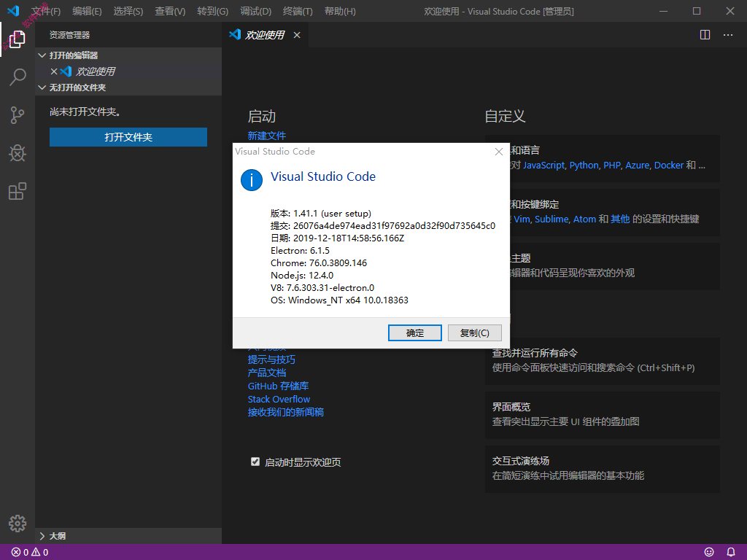Image resolution: width=747 pixels, height=560 pixels.
Task: Open notifications bell in status bar
Action: (x=731, y=552)
